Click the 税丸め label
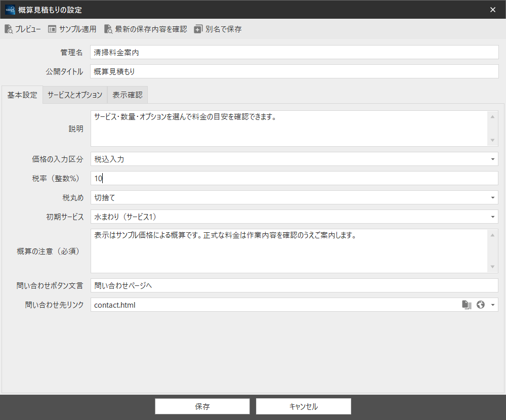This screenshot has width=506, height=420. coord(73,197)
